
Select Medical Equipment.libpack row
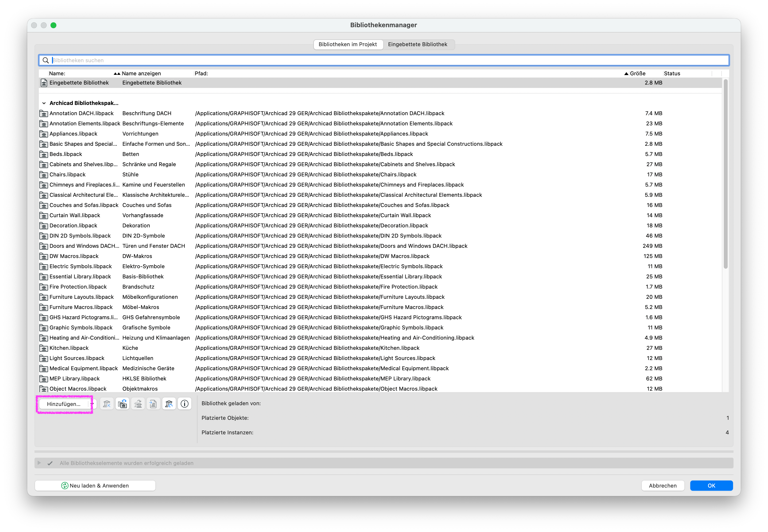(x=380, y=368)
